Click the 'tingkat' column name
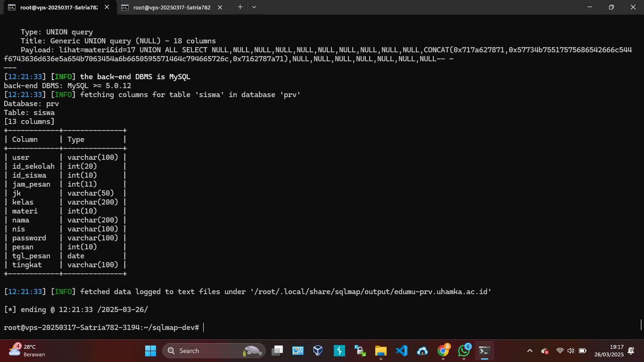Viewport: 644px width, 362px height. 27,265
